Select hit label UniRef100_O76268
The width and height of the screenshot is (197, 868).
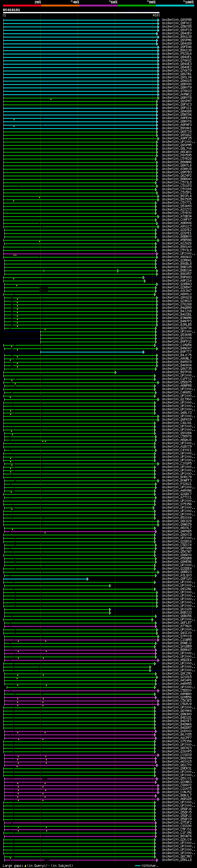click(177, 304)
